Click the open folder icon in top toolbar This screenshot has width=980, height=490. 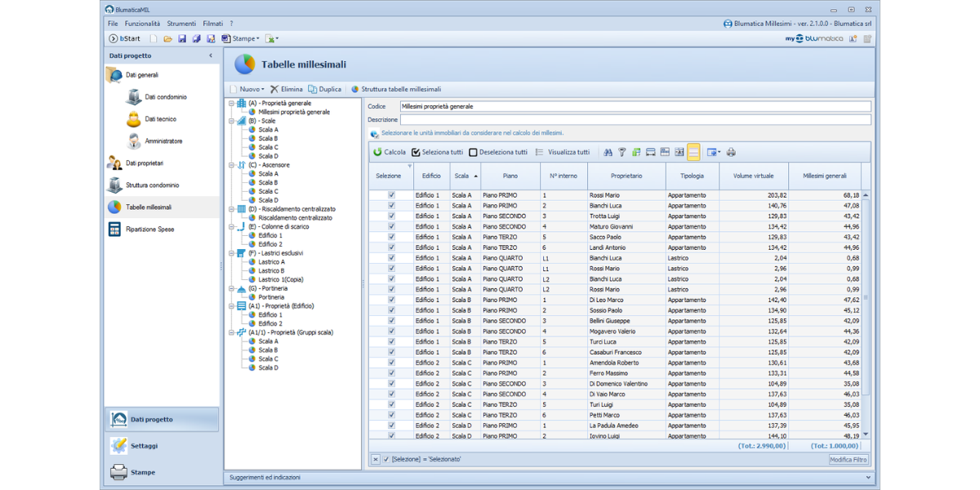tap(167, 38)
